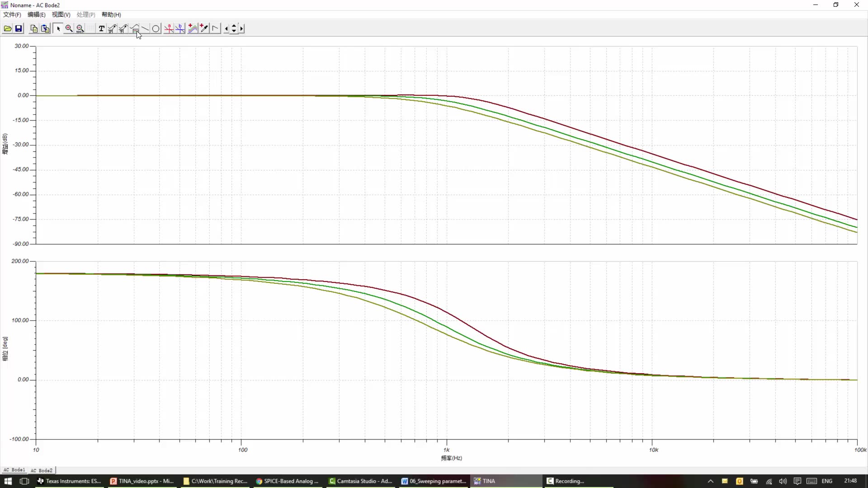Open the notification center icon
This screenshot has width=868, height=488.
(797, 481)
